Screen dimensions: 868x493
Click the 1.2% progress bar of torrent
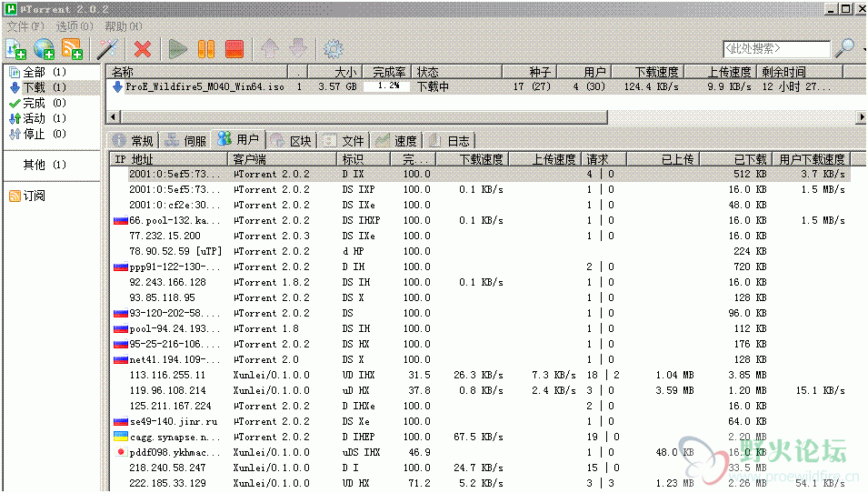pyautogui.click(x=387, y=86)
